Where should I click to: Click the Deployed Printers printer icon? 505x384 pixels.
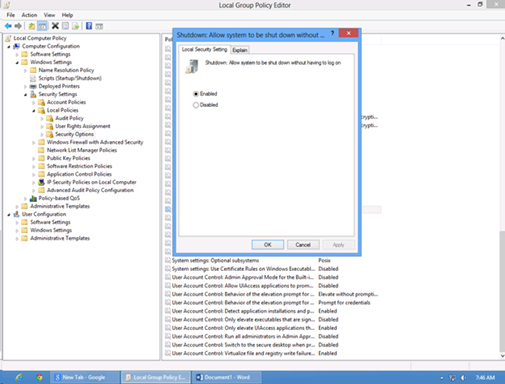(x=33, y=86)
